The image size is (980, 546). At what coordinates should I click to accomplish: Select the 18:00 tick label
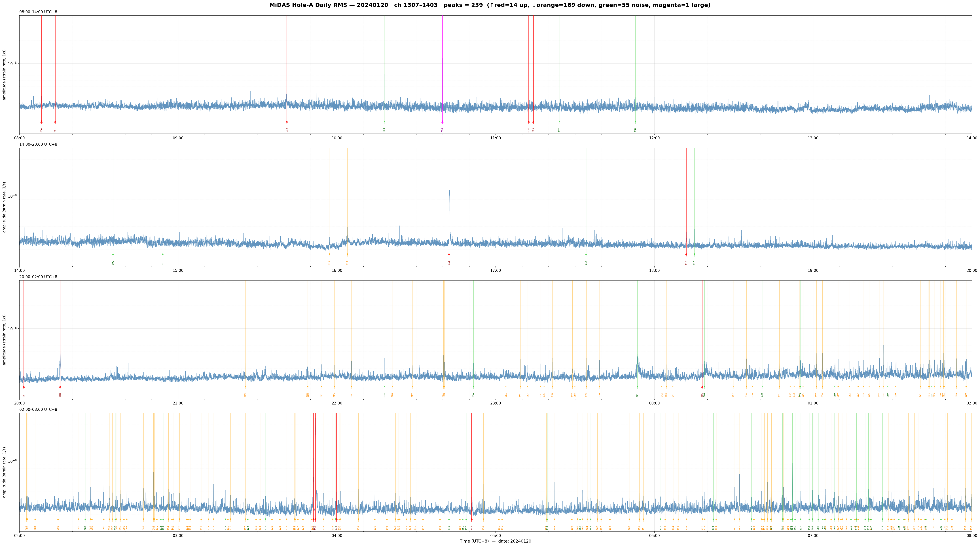coord(654,271)
